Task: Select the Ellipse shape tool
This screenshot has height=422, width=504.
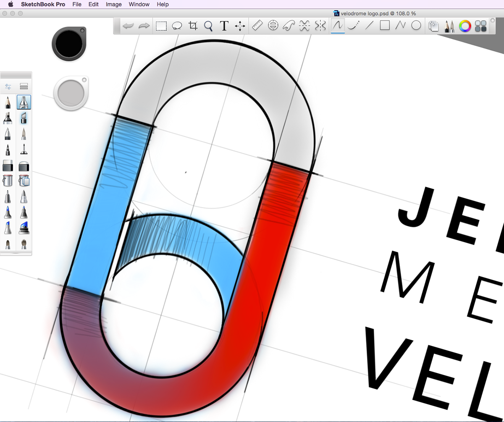Action: pos(416,26)
